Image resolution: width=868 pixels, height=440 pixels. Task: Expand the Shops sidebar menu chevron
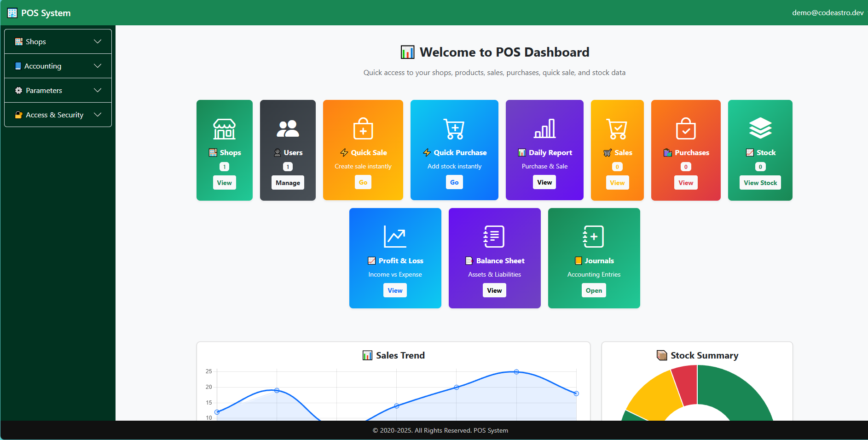click(98, 41)
